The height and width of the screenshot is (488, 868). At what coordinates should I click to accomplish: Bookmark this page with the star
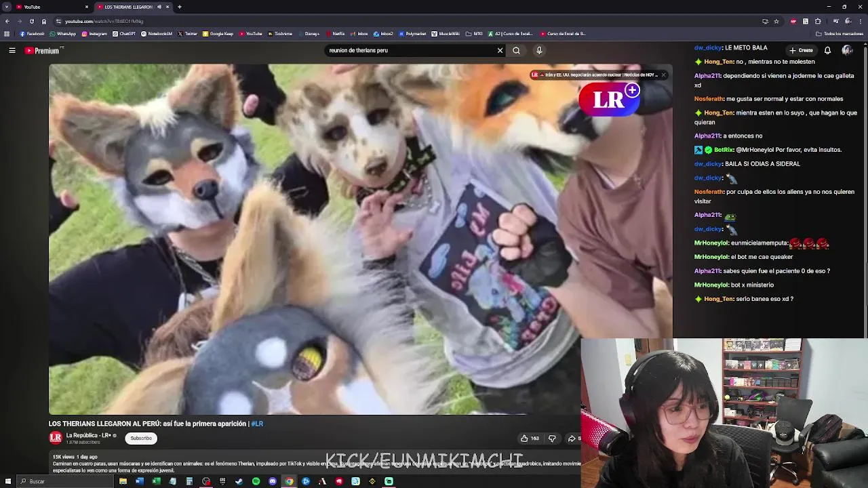click(776, 21)
